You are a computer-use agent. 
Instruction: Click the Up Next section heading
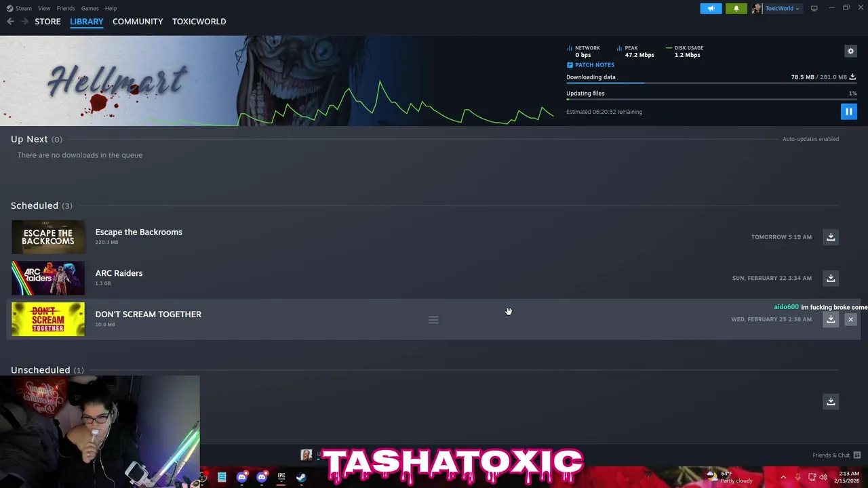coord(29,139)
